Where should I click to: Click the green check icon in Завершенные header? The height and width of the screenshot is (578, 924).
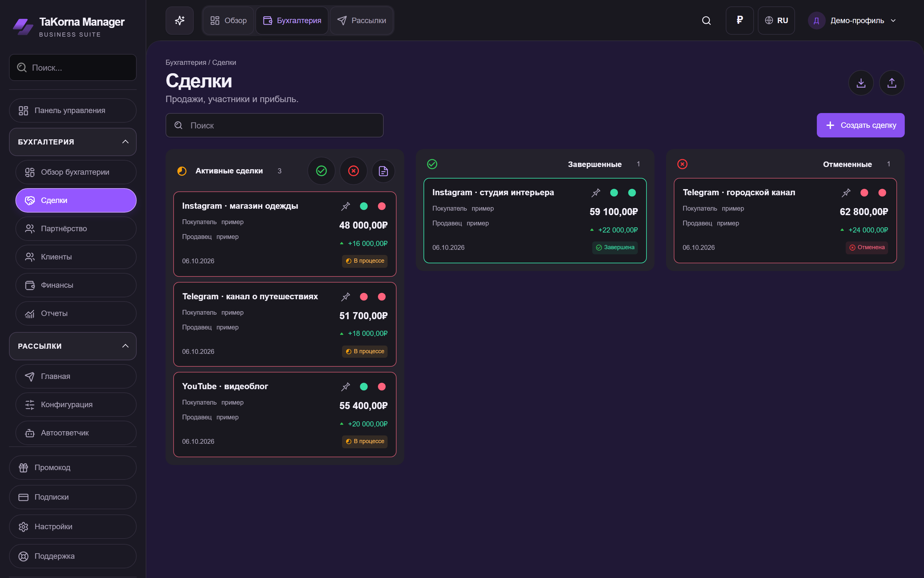pyautogui.click(x=432, y=164)
